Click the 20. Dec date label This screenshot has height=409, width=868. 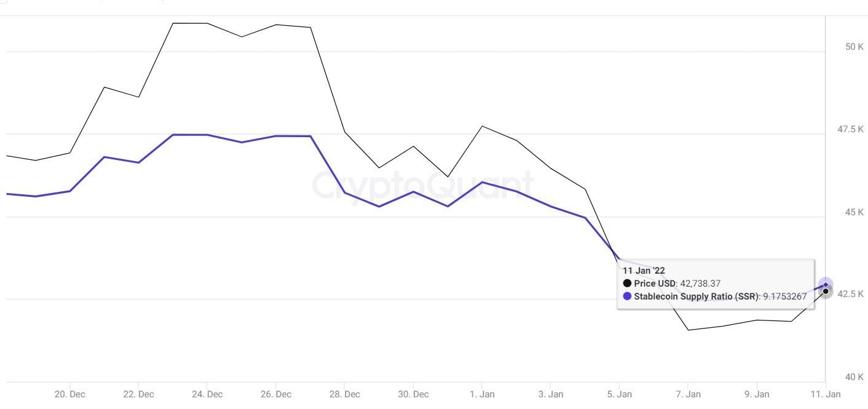[70, 394]
